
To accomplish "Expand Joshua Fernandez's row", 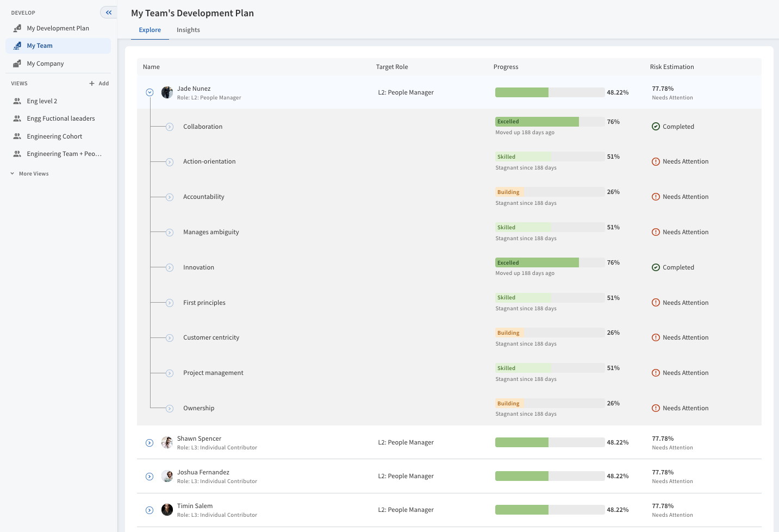I will coord(149,477).
